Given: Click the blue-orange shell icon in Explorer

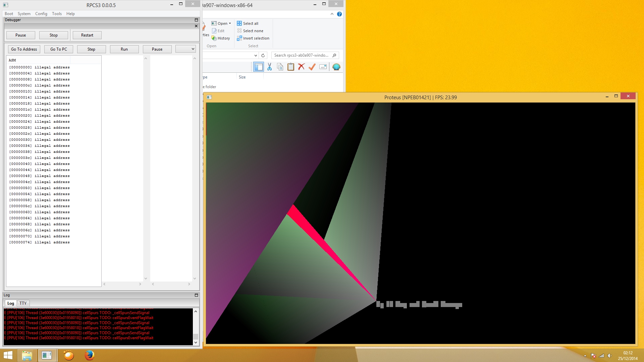Looking at the screenshot, I should pos(336,67).
